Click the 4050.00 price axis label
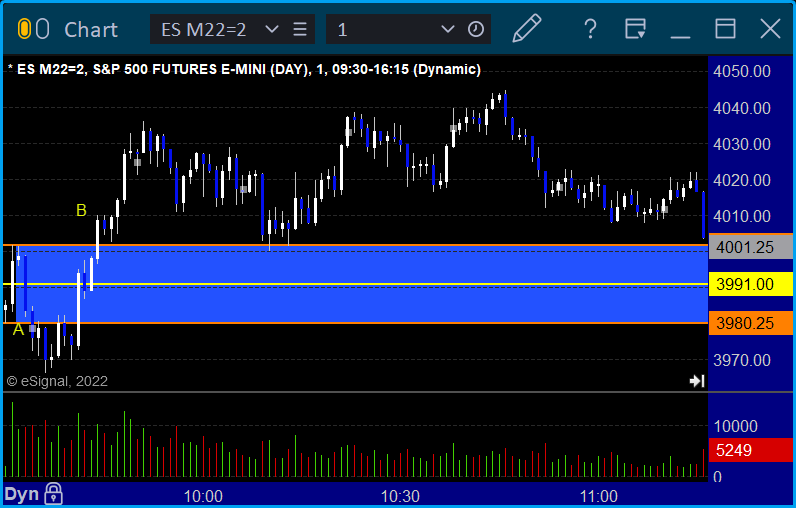The image size is (796, 508). pos(742,71)
